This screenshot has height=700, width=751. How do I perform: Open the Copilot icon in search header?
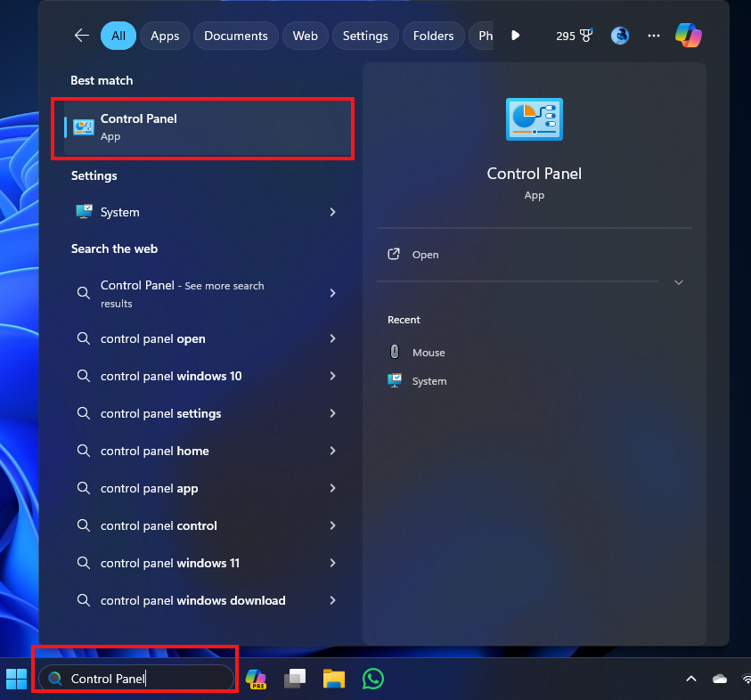688,36
